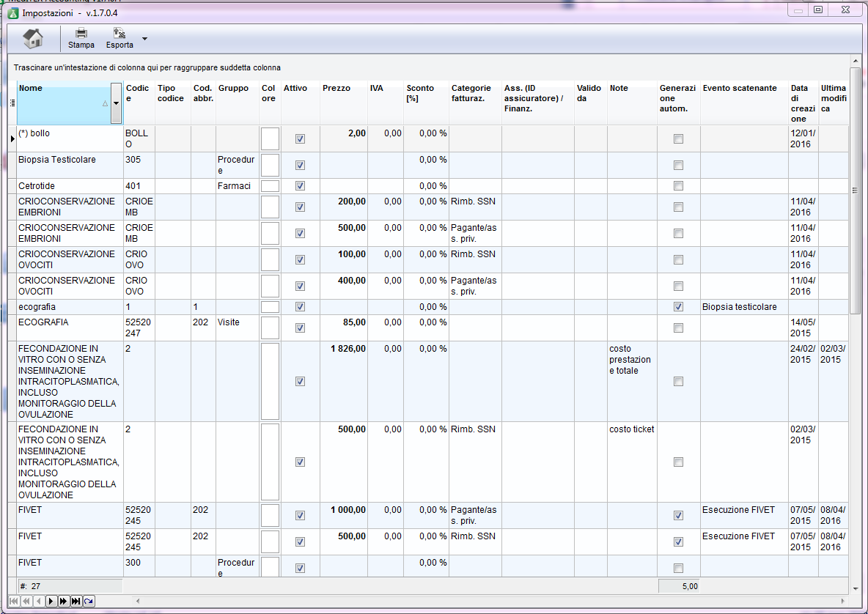Screen dimensions: 868x614
Task: Go to next record navigation button
Action: (51, 601)
